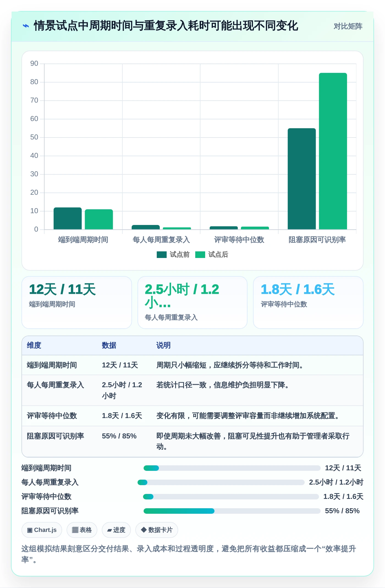
Task: Click the 试点前 bar for 阻塞原因可识别率
Action: [302, 179]
